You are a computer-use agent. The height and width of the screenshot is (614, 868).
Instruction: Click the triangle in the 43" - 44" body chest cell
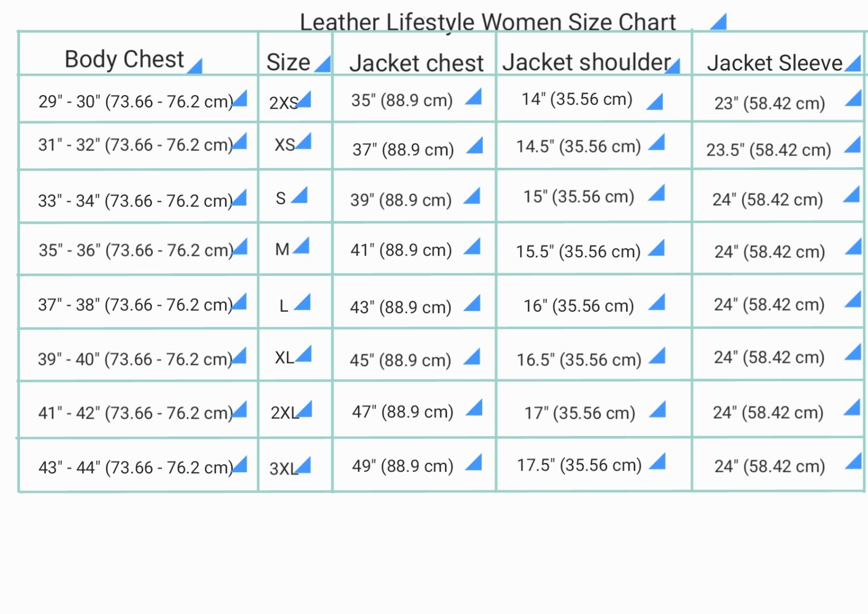(241, 465)
